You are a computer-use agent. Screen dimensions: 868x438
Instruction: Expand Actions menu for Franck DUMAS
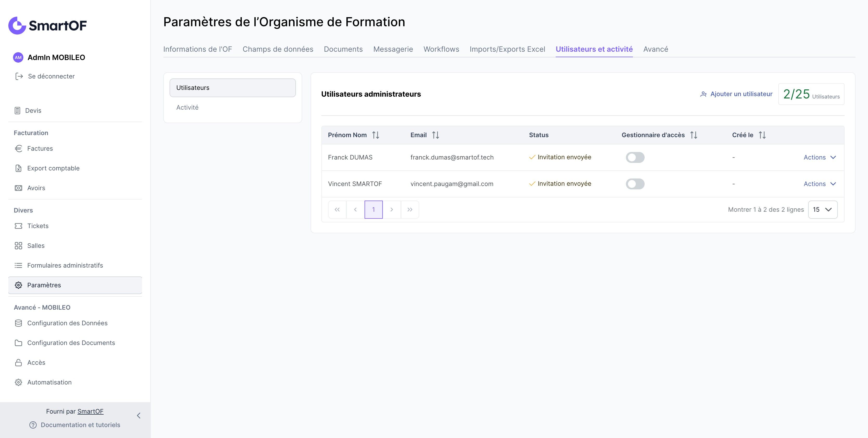[x=819, y=157]
